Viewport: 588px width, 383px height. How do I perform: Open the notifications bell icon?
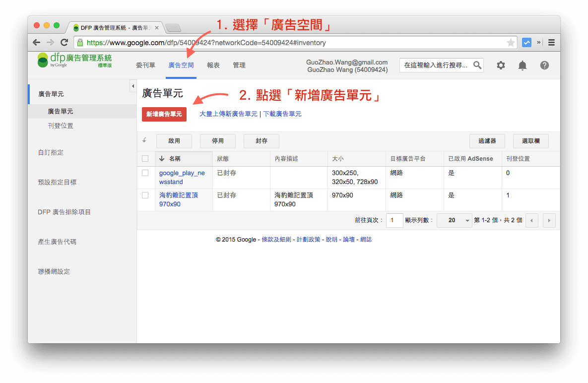pyautogui.click(x=522, y=65)
